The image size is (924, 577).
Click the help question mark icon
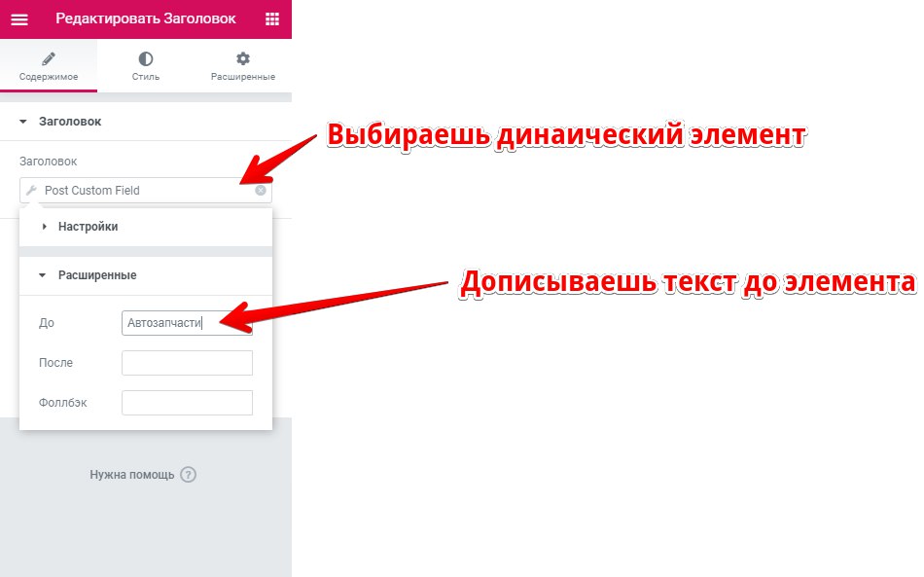tap(188, 475)
